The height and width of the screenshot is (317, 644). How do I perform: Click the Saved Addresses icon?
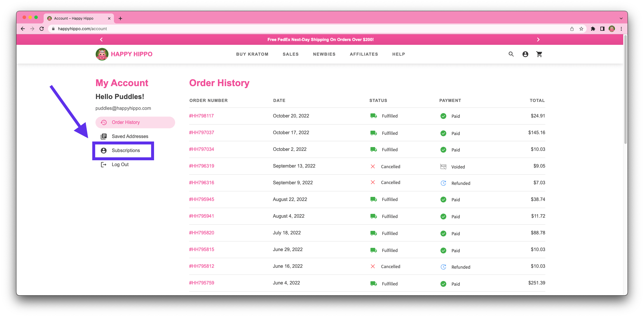pos(104,136)
